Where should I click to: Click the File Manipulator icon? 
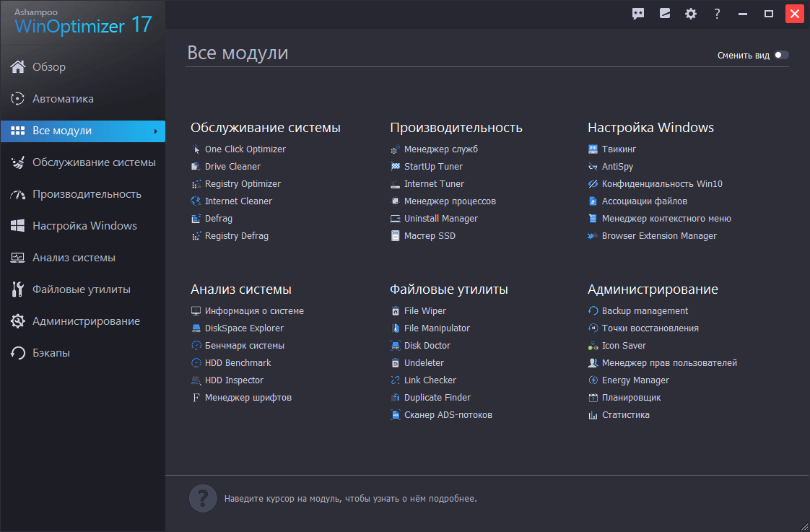[395, 328]
